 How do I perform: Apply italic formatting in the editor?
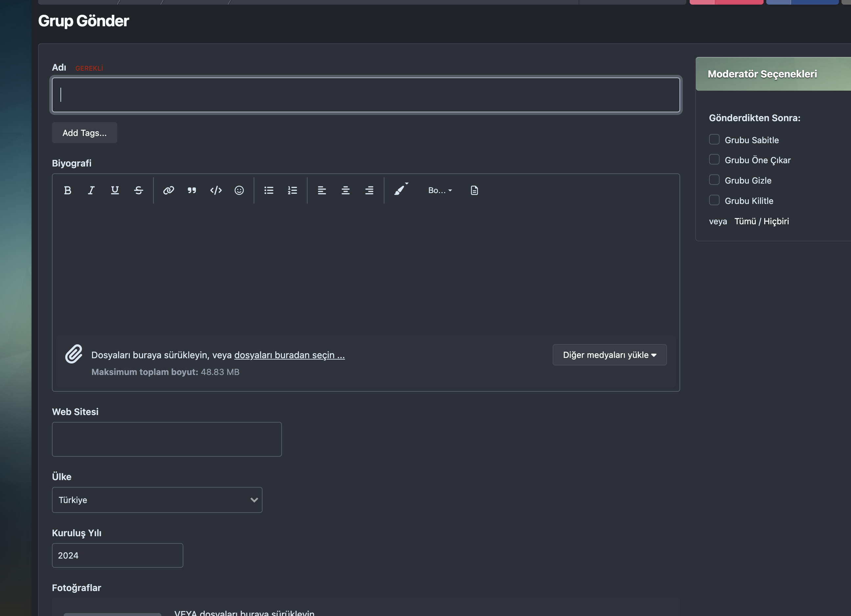[x=91, y=190]
